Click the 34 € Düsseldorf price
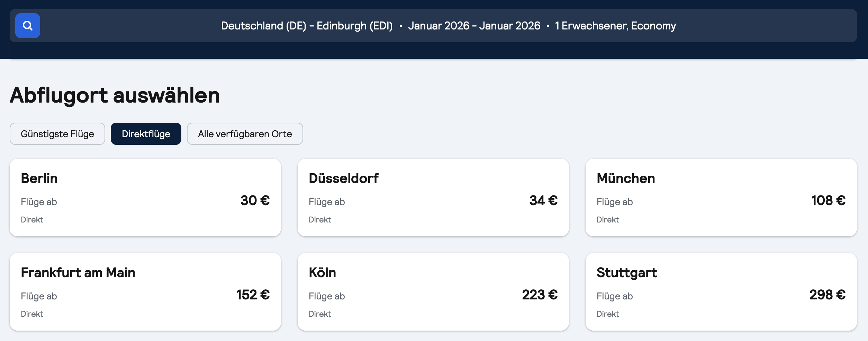This screenshot has width=868, height=341. point(543,200)
